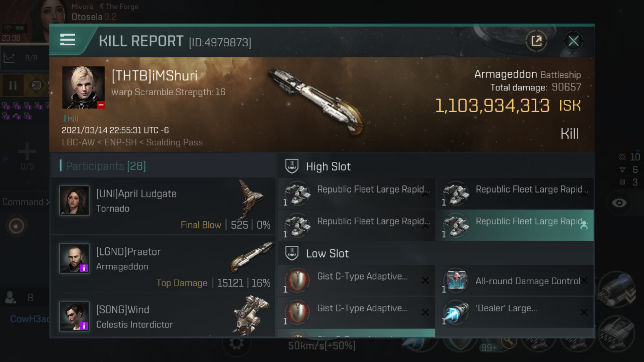Click the Otosela system name
Image resolution: width=644 pixels, height=362 pixels.
tap(87, 17)
